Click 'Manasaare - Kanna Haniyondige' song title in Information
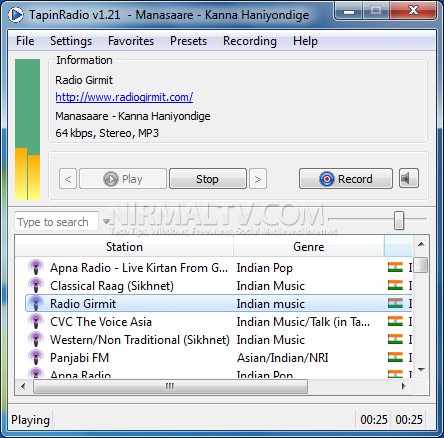444x438 pixels. pyautogui.click(x=133, y=116)
